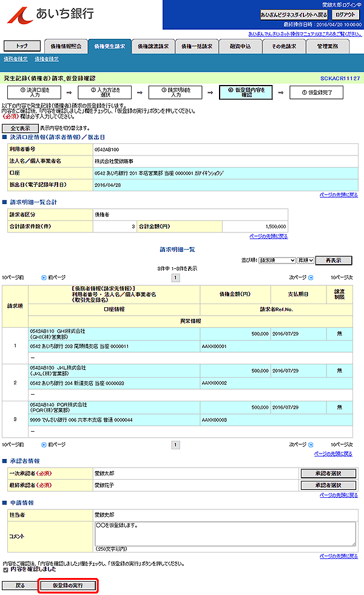The image size is (364, 595).
Task: Click ページの先頭に戻る below the コメント box
Action: tap(339, 556)
